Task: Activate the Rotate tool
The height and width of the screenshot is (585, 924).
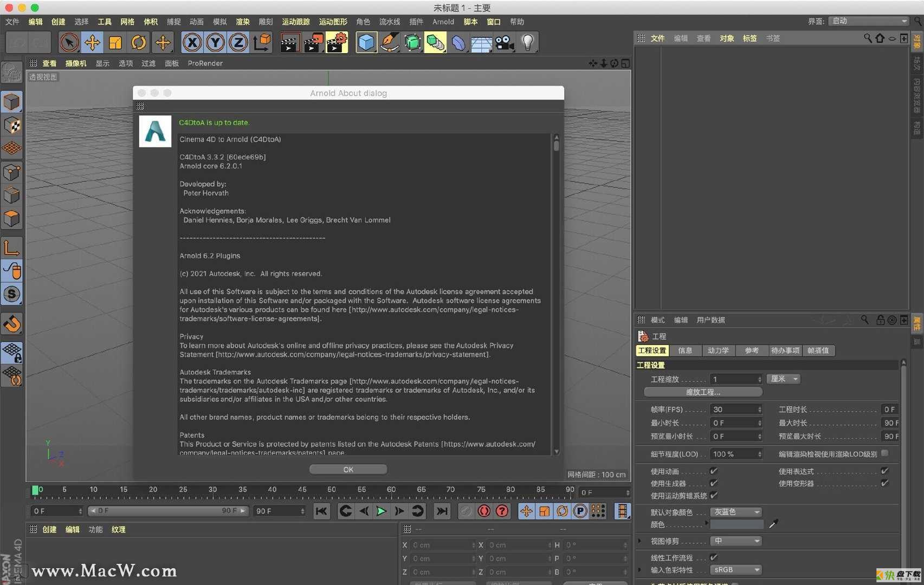Action: (x=139, y=42)
